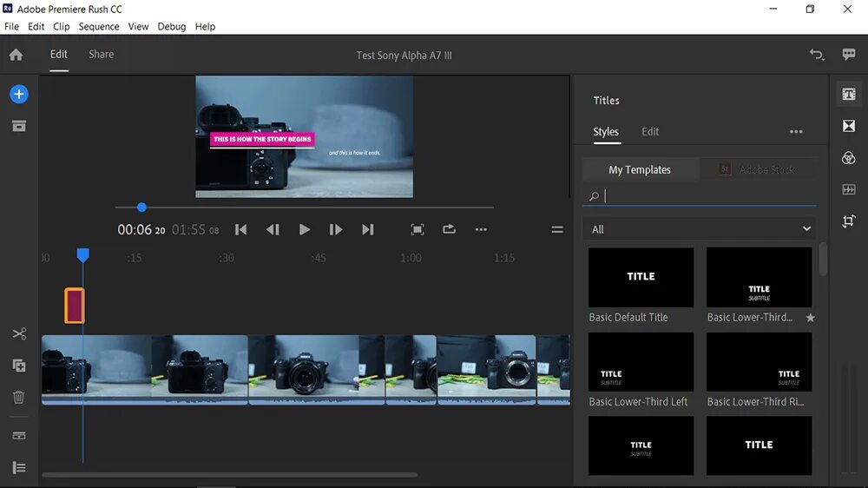Open the Edit menu in menu bar
The height and width of the screenshot is (488, 868).
click(x=36, y=27)
